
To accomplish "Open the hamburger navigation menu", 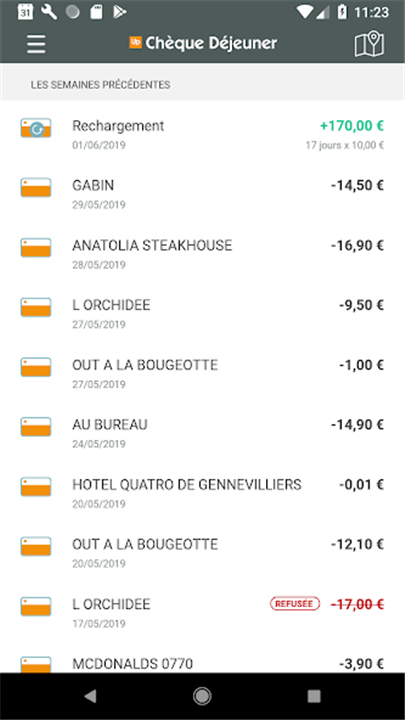I will click(x=36, y=44).
